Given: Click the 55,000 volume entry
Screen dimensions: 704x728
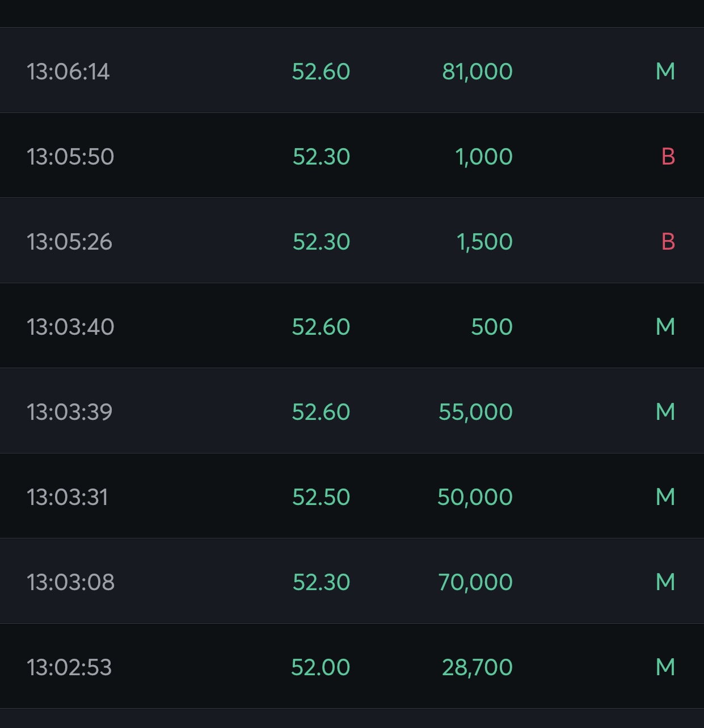Looking at the screenshot, I should pos(475,412).
